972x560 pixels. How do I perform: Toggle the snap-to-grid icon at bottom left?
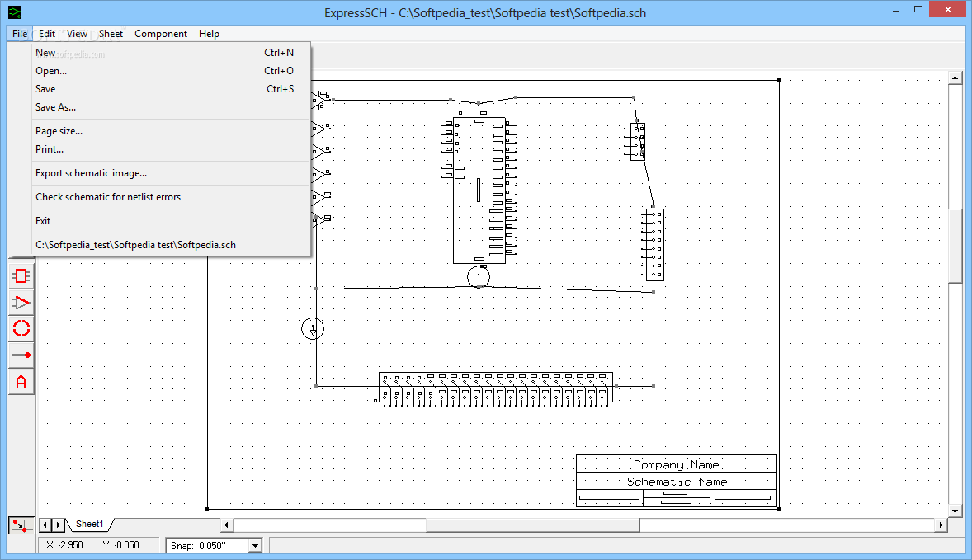point(21,525)
